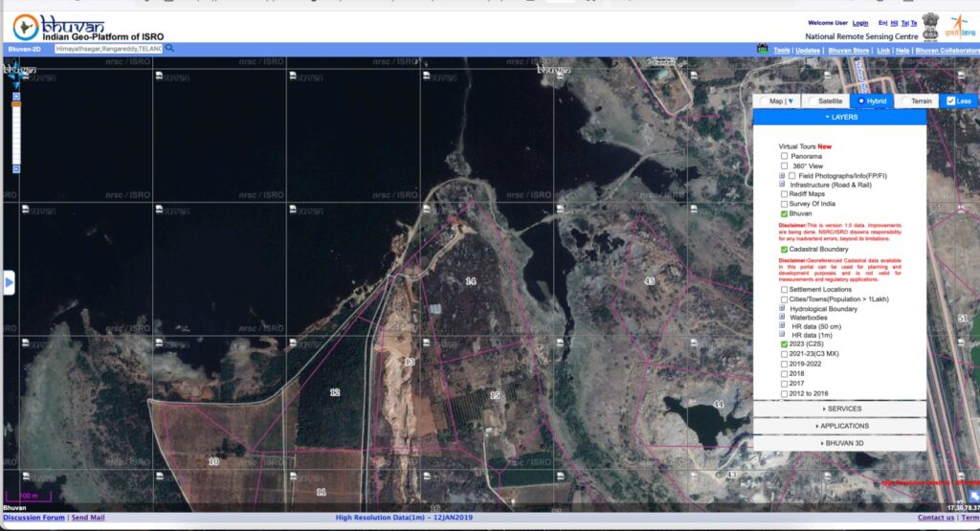This screenshot has width=980, height=531.
Task: Expand the Hydrological Boundary node
Action: click(x=782, y=308)
